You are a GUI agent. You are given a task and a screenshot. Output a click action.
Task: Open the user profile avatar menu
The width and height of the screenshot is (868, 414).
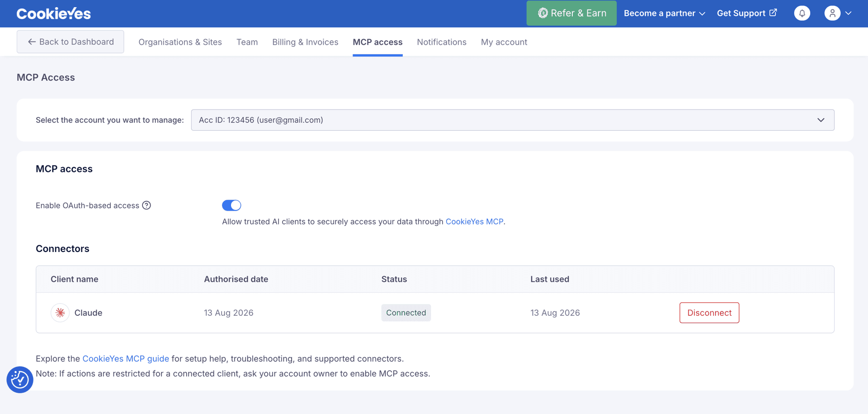(x=832, y=13)
